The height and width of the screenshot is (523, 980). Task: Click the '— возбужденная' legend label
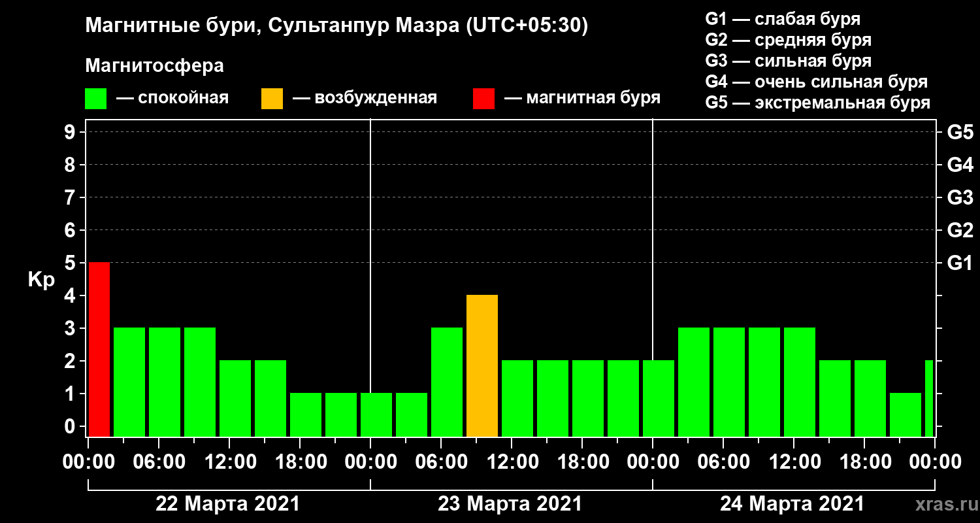point(365,99)
